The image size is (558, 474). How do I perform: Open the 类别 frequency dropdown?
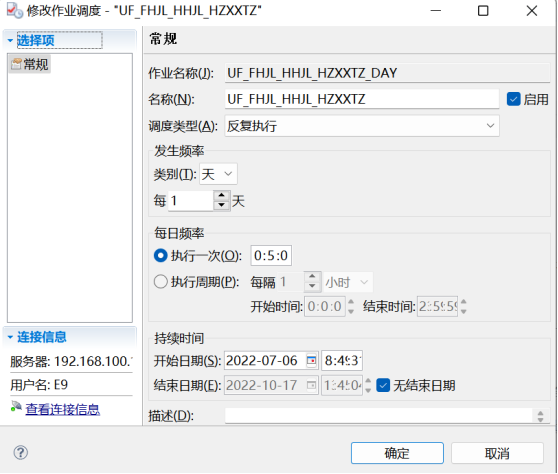pos(218,174)
